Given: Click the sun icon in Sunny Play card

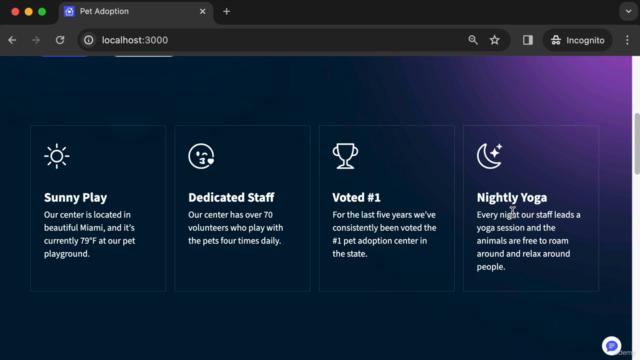Looking at the screenshot, I should tap(57, 156).
